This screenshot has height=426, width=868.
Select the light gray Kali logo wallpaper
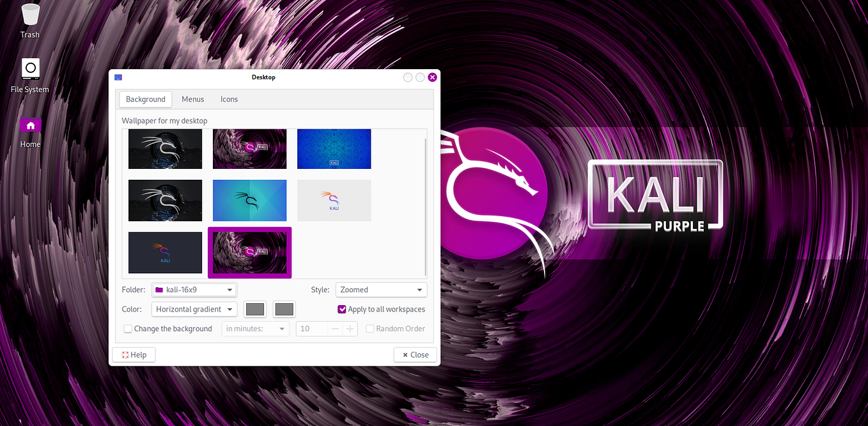tap(334, 200)
